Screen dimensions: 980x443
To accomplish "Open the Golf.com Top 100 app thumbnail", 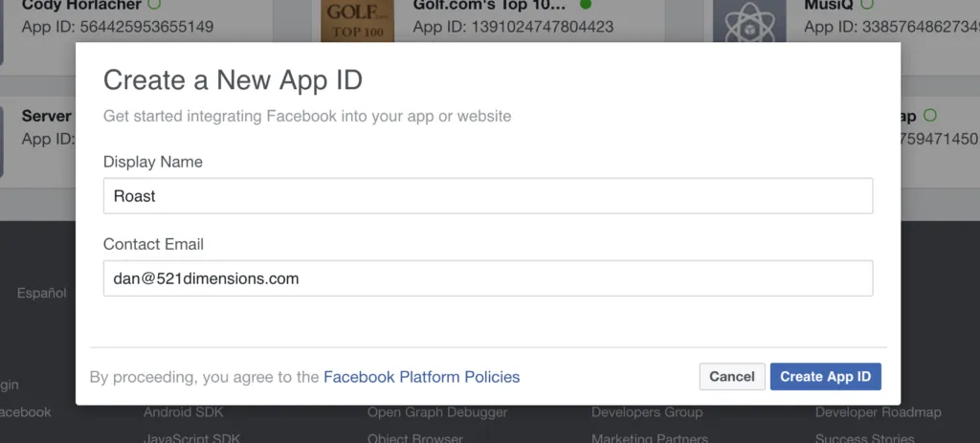I will click(358, 21).
